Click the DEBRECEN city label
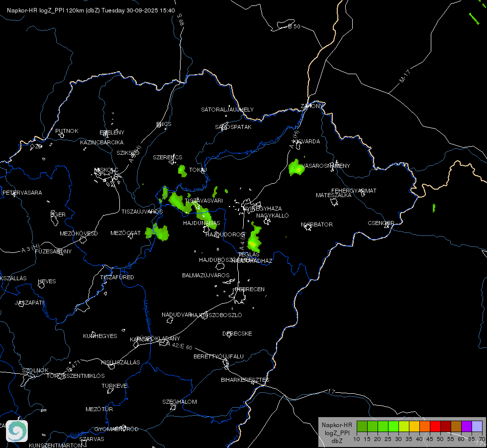 pos(250,289)
